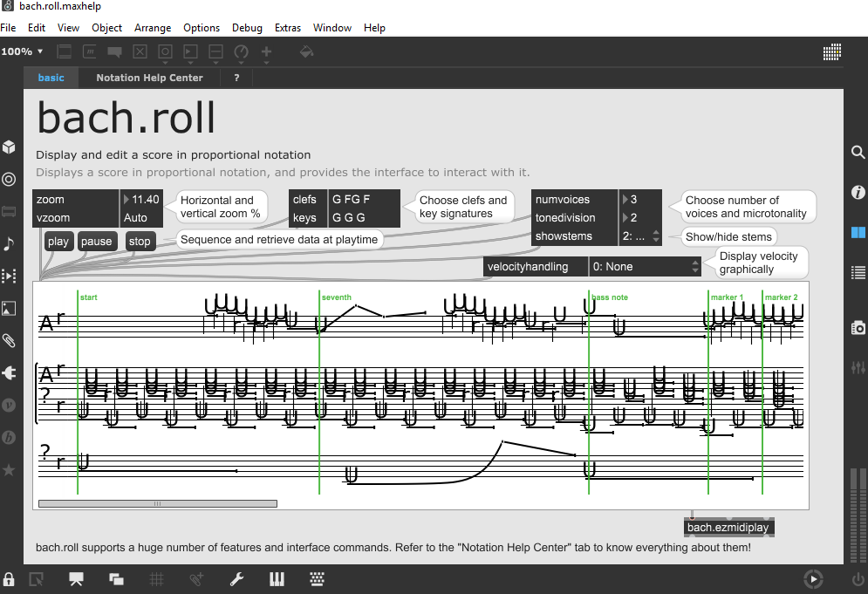
Task: Click the keys value 'G G G'
Action: [x=364, y=218]
